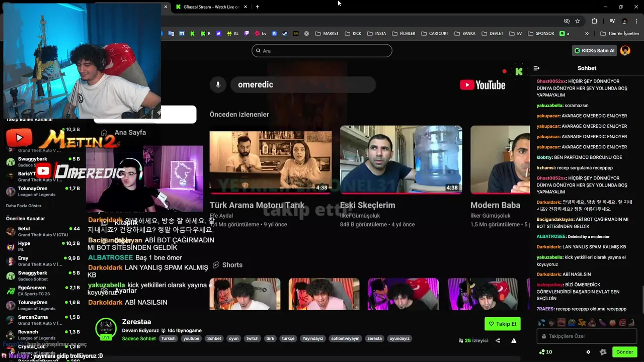Expand Daha Fazla Göster channels list

24,206
